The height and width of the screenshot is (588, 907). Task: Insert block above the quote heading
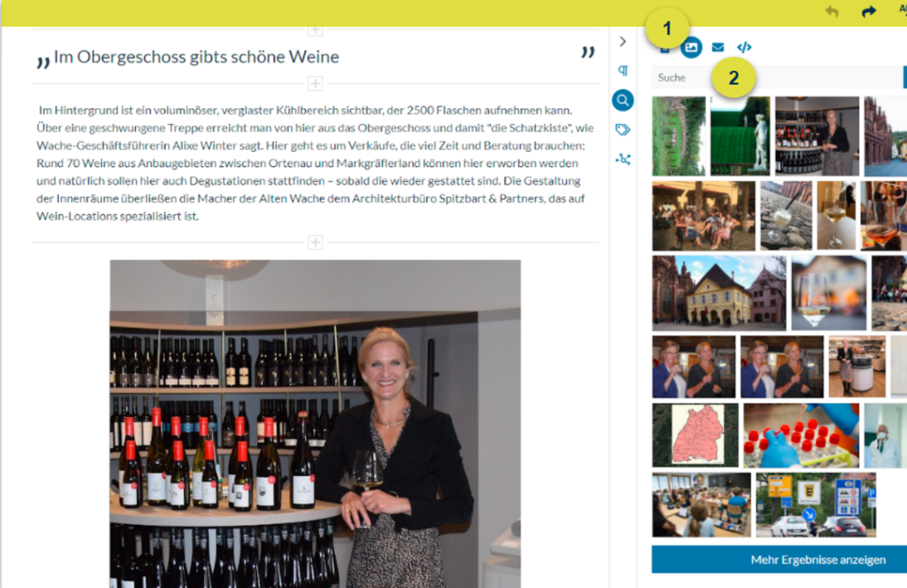(x=315, y=30)
